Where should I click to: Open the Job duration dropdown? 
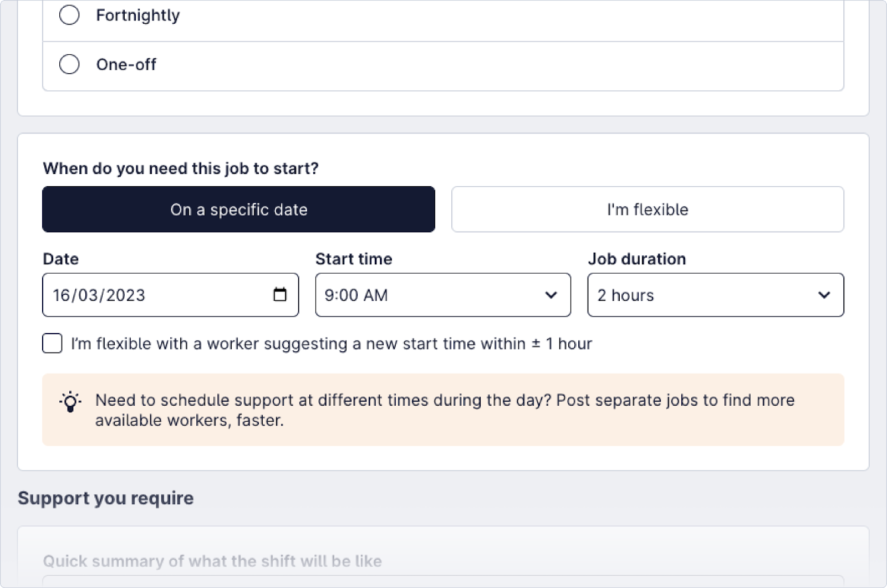715,295
